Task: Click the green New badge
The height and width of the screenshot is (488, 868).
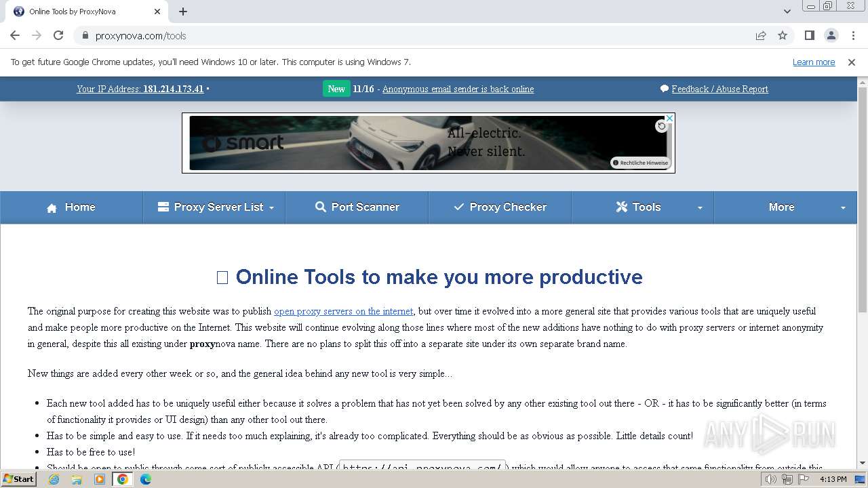Action: [336, 89]
